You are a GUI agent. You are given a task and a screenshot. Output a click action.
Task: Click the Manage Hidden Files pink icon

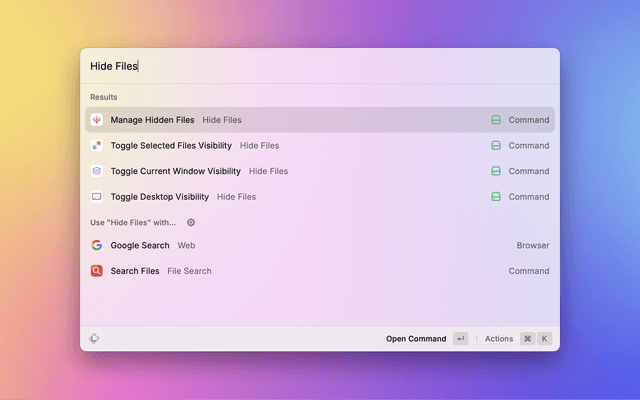97,120
